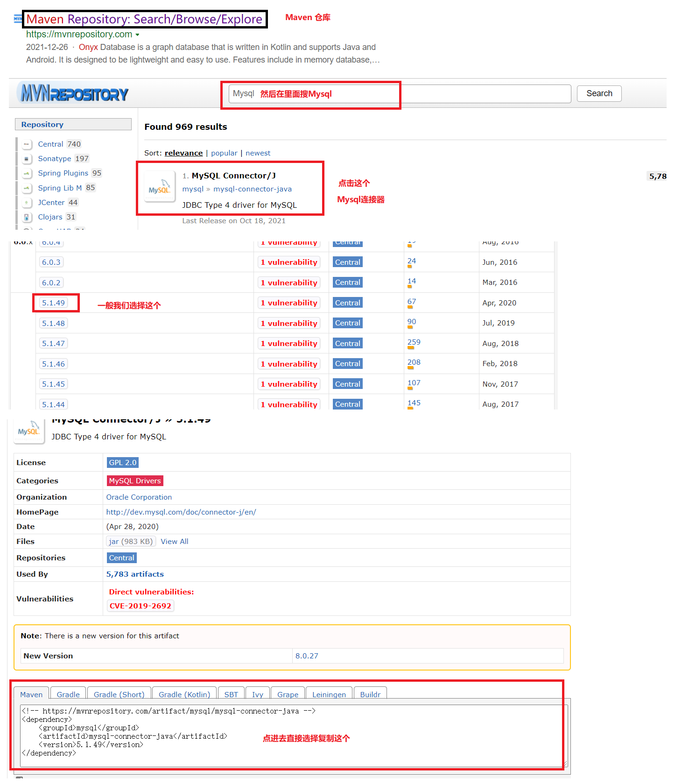Sort results by relevance
The height and width of the screenshot is (784, 682).
(183, 153)
